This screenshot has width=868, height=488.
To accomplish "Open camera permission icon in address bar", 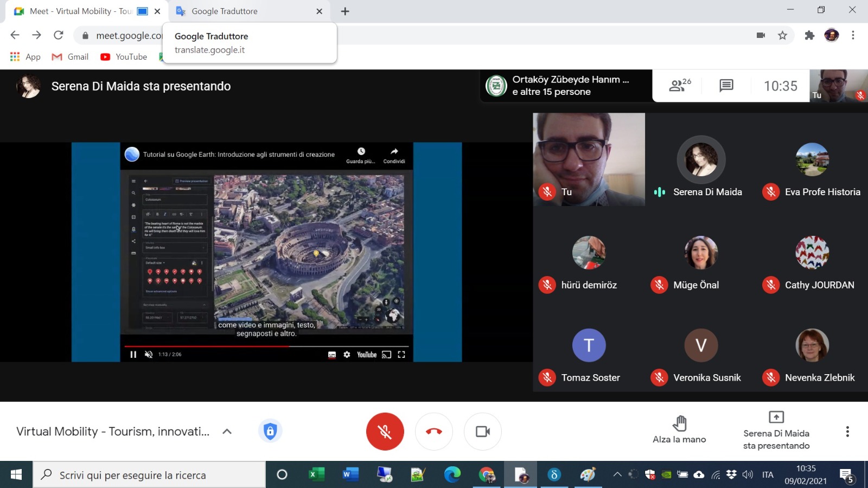I will [761, 35].
